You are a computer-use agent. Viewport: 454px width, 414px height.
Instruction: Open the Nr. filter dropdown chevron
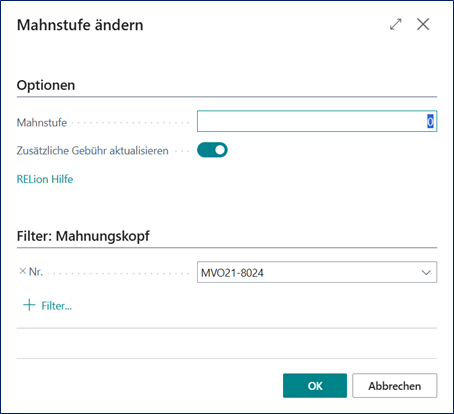[426, 272]
